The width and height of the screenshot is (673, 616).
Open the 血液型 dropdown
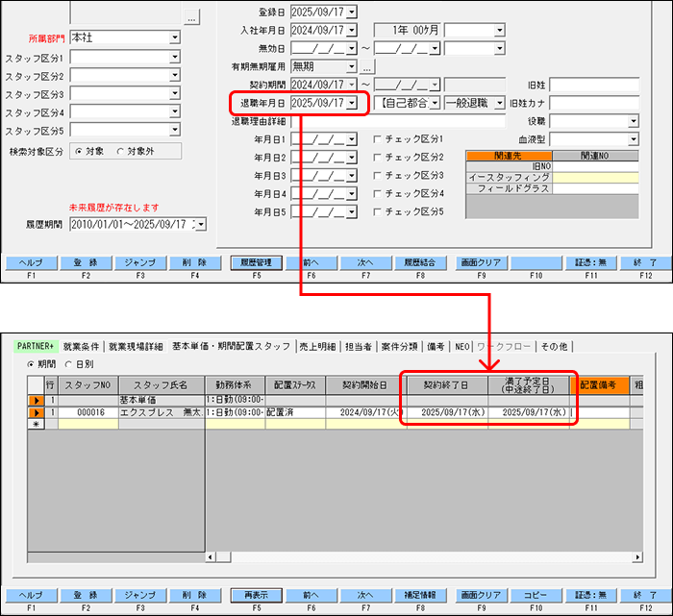click(x=634, y=139)
